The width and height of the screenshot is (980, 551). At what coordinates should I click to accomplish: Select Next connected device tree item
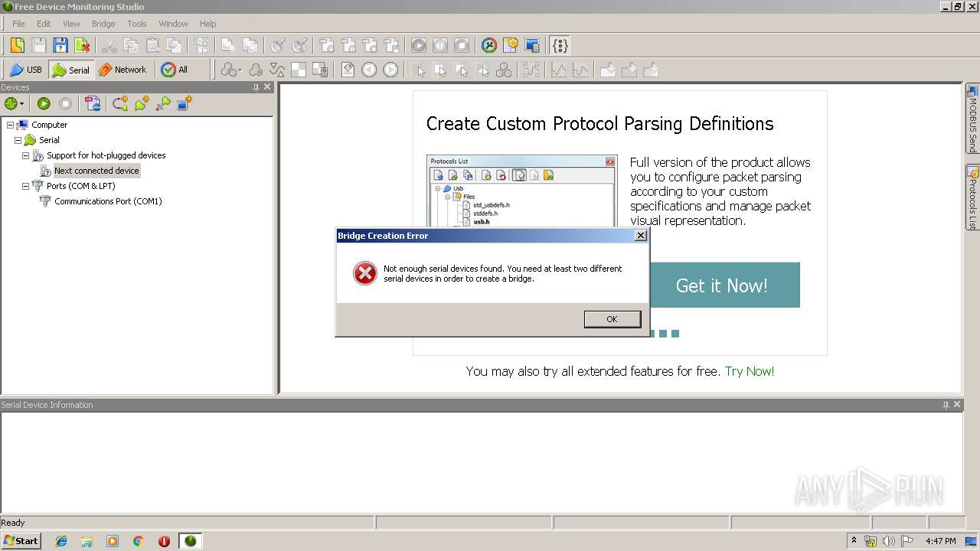[96, 171]
